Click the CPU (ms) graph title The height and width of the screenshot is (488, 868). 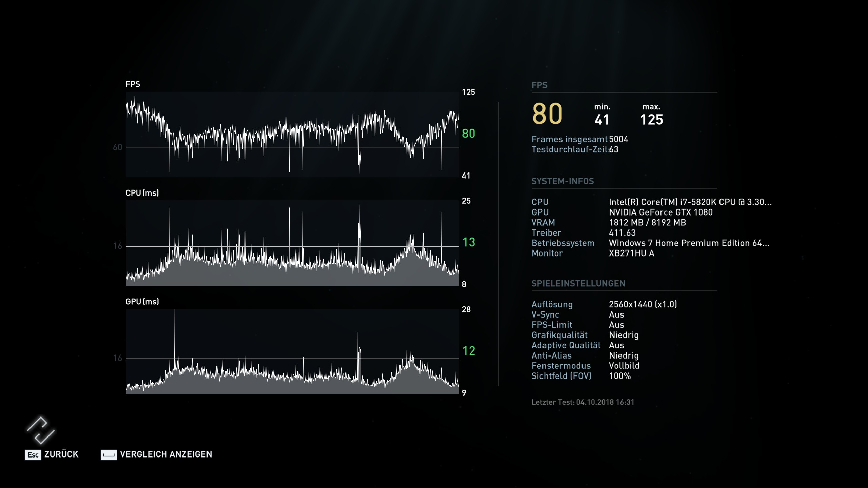[x=142, y=193]
